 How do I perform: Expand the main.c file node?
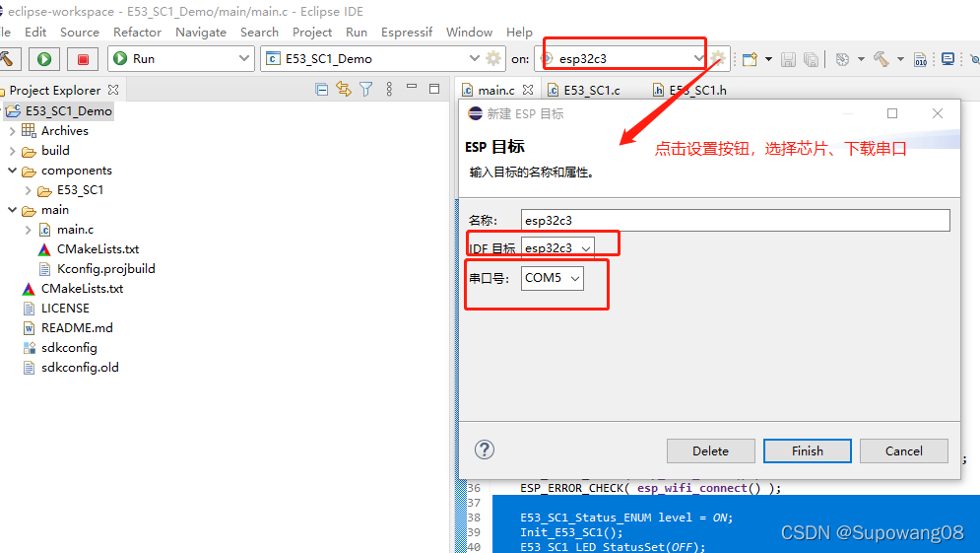(x=29, y=230)
